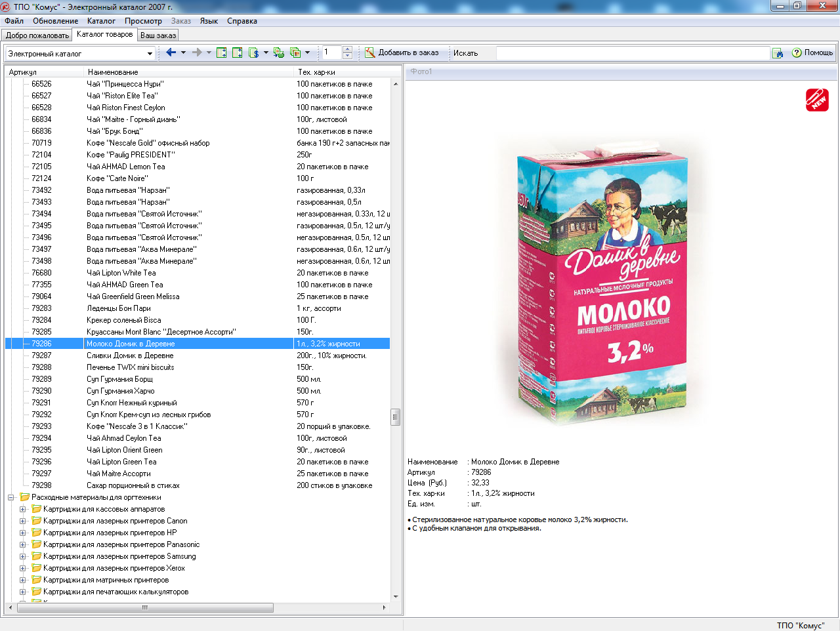Click the scroll-down arrow of the catalog list
Image resolution: width=840 pixels, height=631 pixels.
396,597
